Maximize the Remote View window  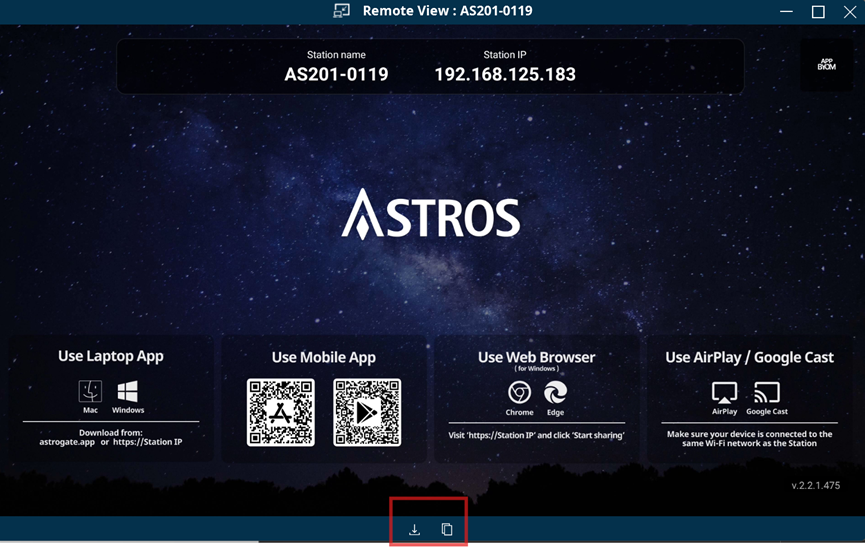(x=818, y=12)
